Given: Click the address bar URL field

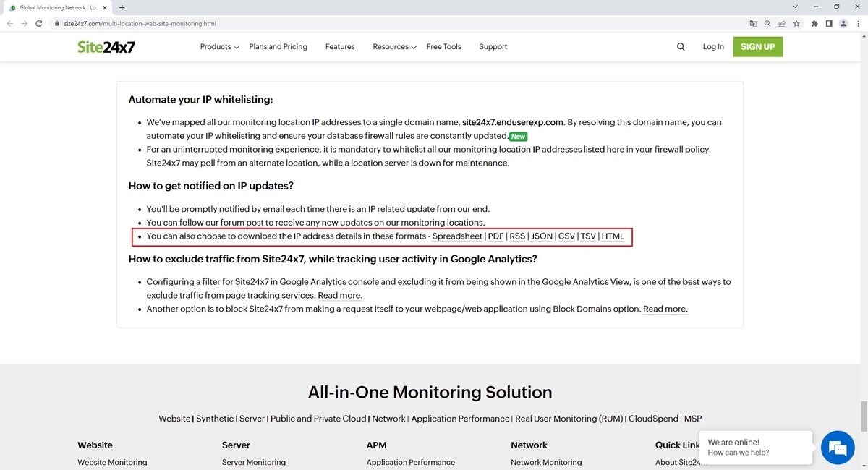Looking at the screenshot, I should [398, 23].
